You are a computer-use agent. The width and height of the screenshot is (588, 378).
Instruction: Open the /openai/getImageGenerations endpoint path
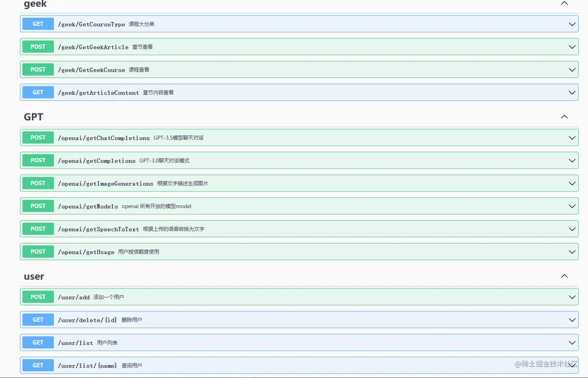coord(105,184)
